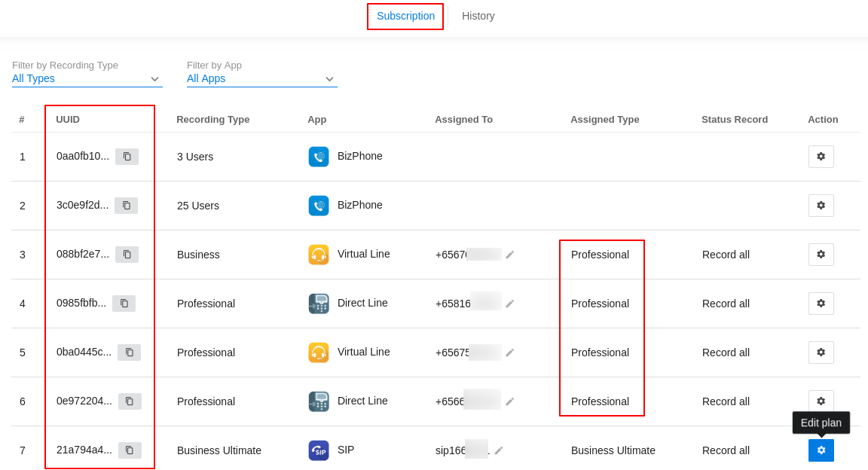The height and width of the screenshot is (470, 868).
Task: Click the Action column header
Action: (823, 120)
